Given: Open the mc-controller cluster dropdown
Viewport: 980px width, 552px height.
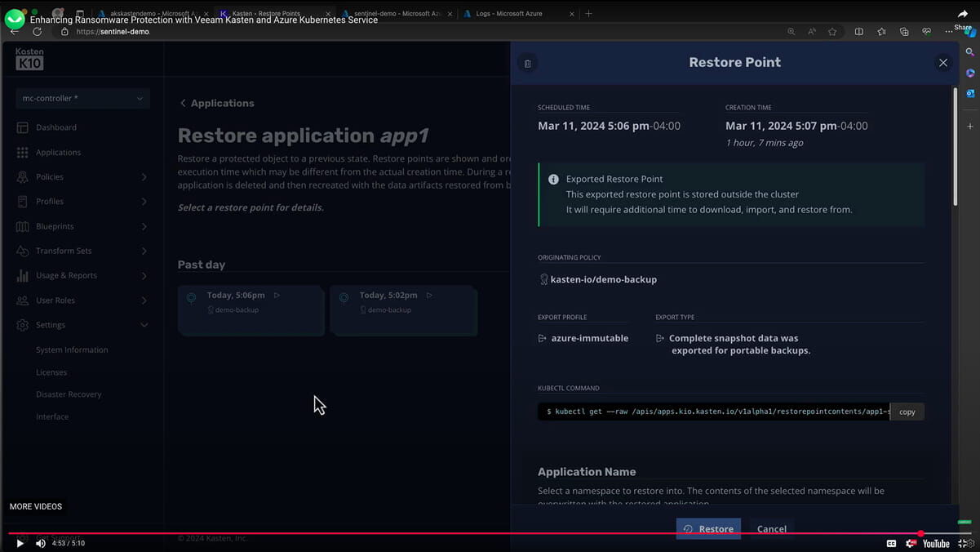Looking at the screenshot, I should click(82, 98).
